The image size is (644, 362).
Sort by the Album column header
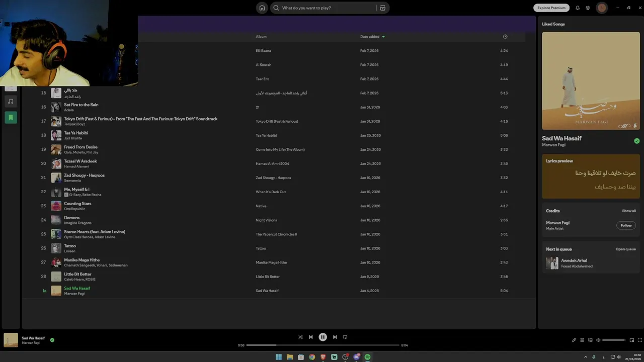pos(261,37)
